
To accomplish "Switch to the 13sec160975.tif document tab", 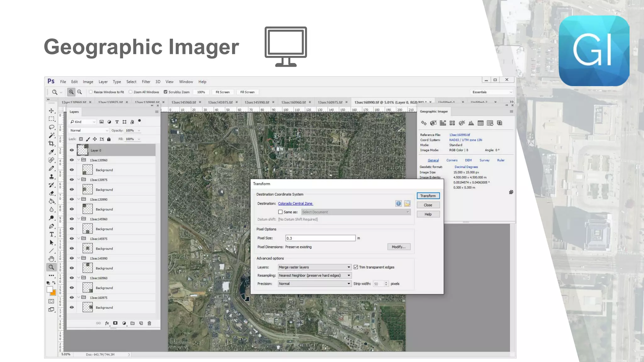I will (330, 102).
